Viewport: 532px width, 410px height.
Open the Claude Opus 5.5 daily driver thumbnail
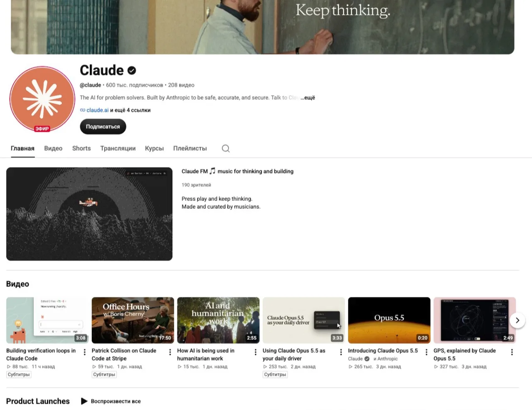tap(304, 320)
